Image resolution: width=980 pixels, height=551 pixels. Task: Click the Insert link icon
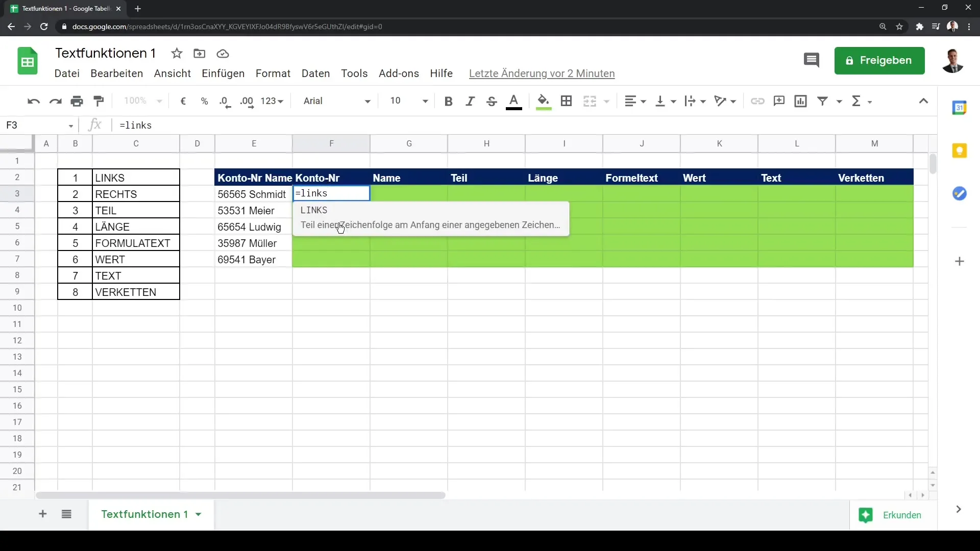tap(757, 101)
